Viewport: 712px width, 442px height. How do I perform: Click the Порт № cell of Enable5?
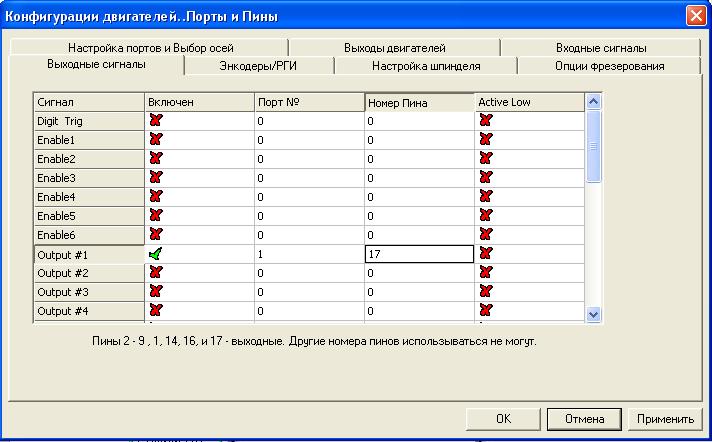[x=309, y=216]
